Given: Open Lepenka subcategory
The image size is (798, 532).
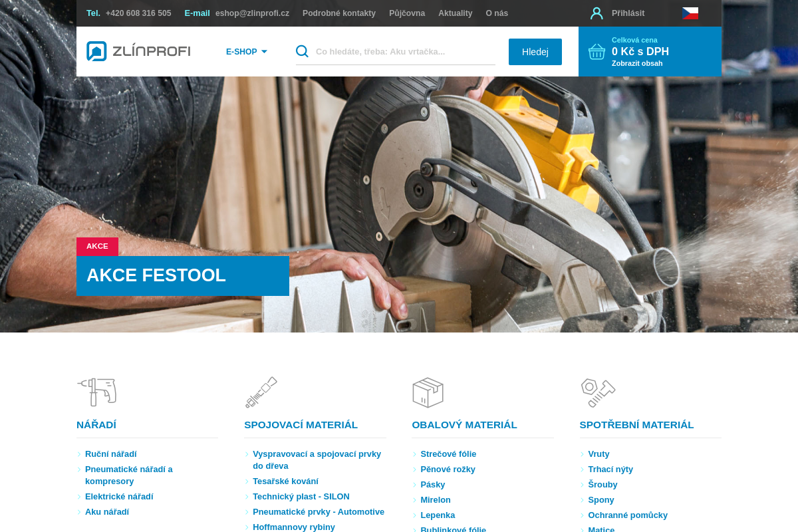Looking at the screenshot, I should pyautogui.click(x=438, y=515).
